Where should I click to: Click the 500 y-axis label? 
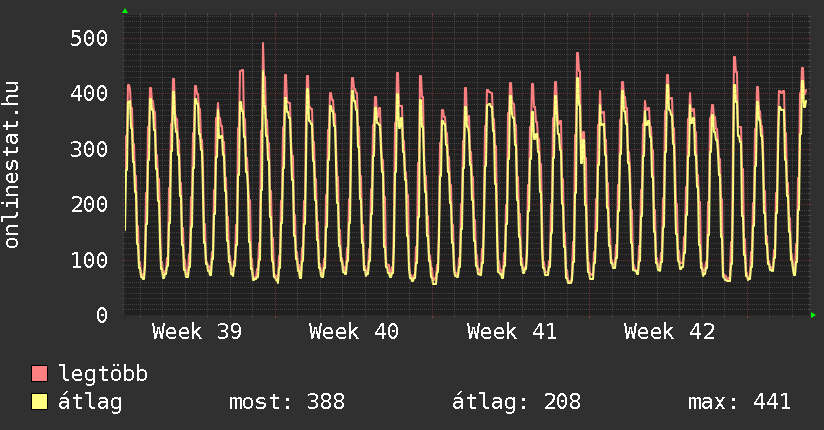pyautogui.click(x=90, y=38)
